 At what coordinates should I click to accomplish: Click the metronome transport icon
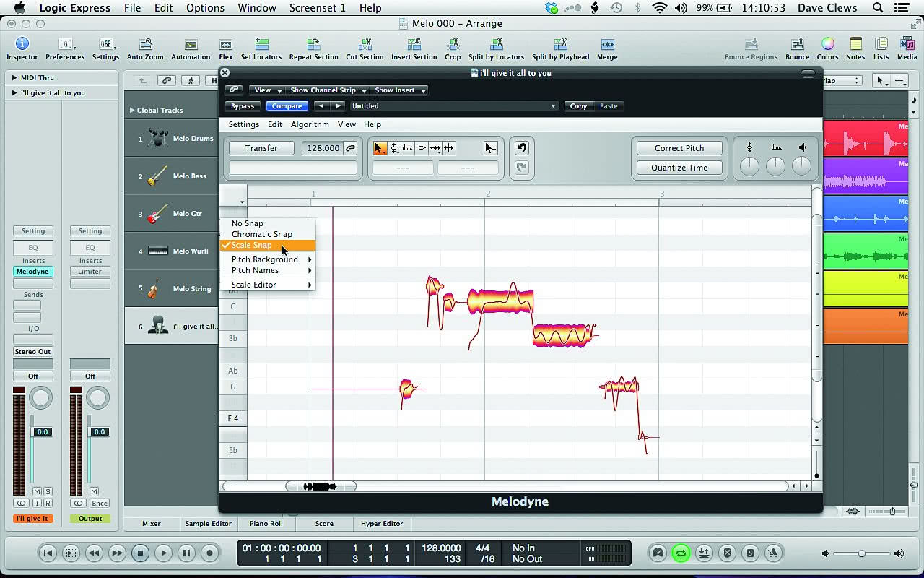(x=773, y=553)
